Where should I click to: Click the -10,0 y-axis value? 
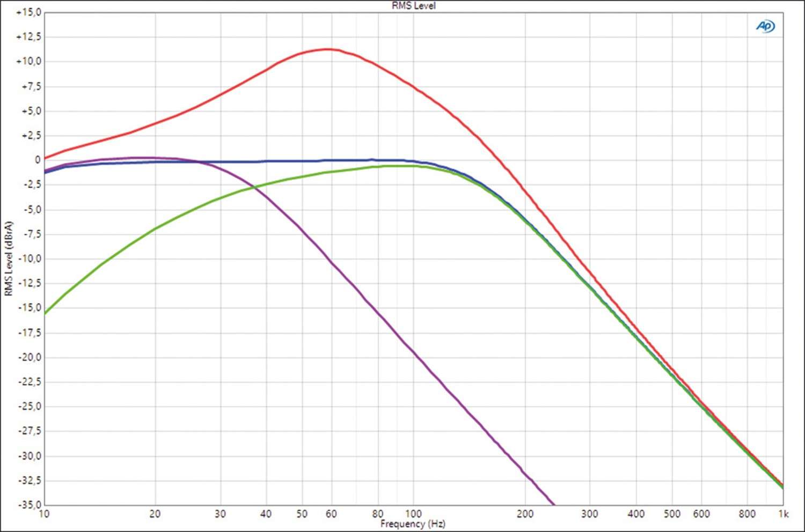(x=30, y=258)
